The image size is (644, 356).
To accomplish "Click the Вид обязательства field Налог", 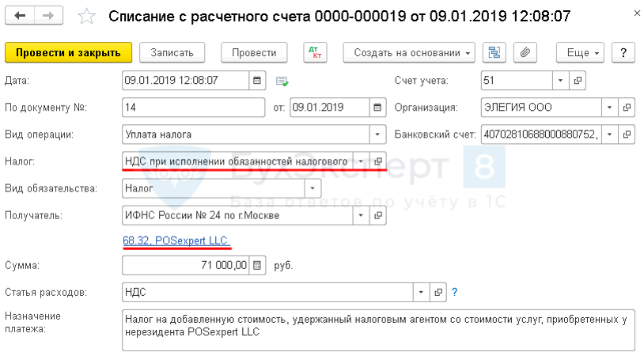I will pos(214,188).
